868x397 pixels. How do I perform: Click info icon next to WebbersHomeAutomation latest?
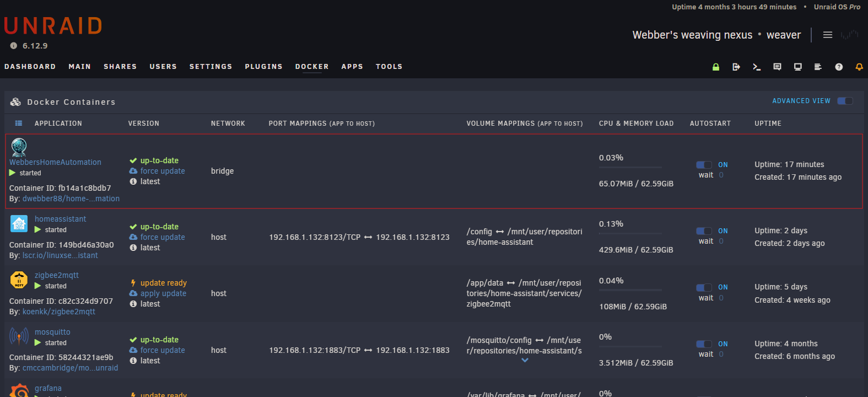133,181
